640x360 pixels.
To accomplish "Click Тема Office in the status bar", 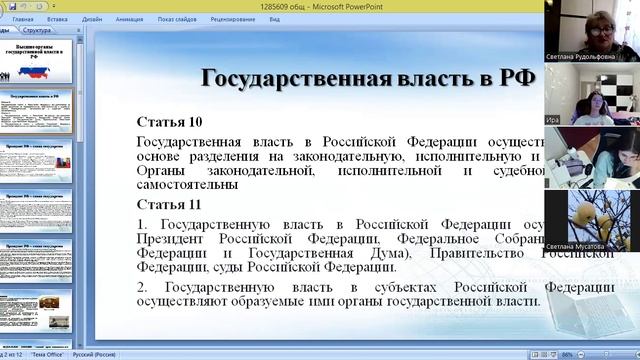I will (48, 355).
